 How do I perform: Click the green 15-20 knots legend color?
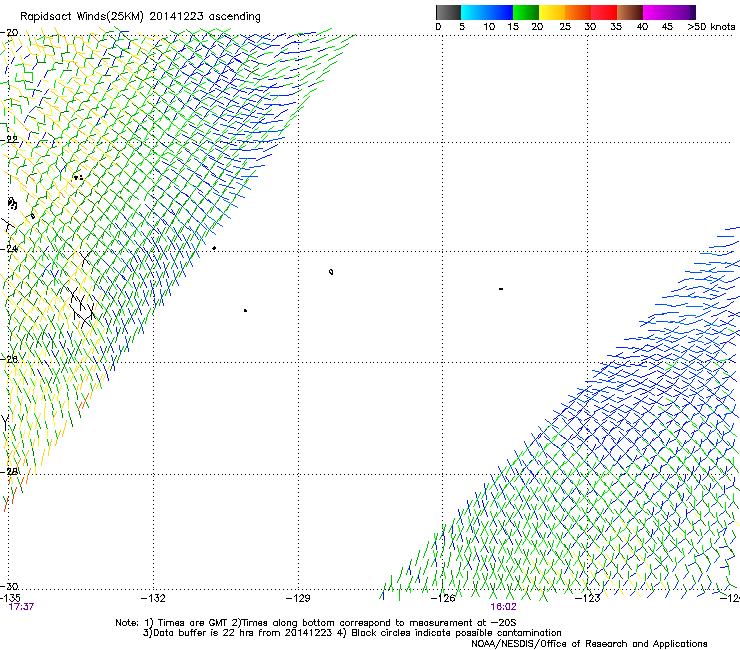click(526, 12)
